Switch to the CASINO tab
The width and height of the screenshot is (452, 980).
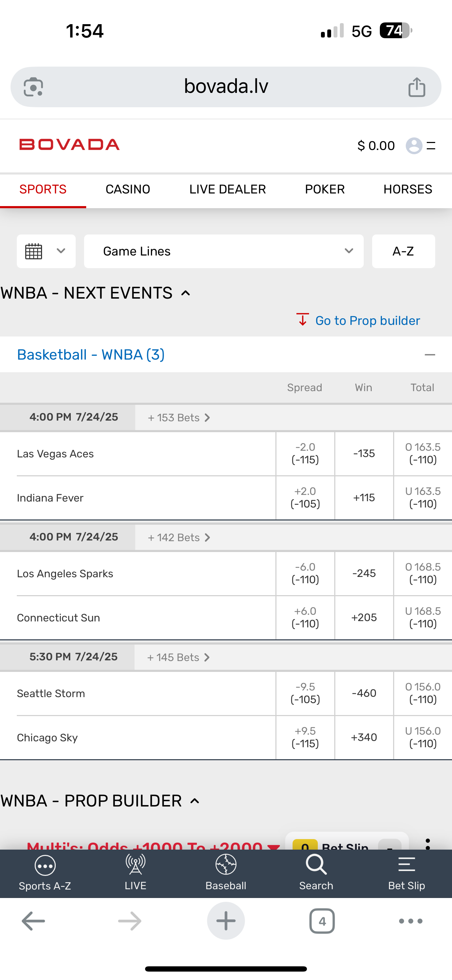[128, 190]
